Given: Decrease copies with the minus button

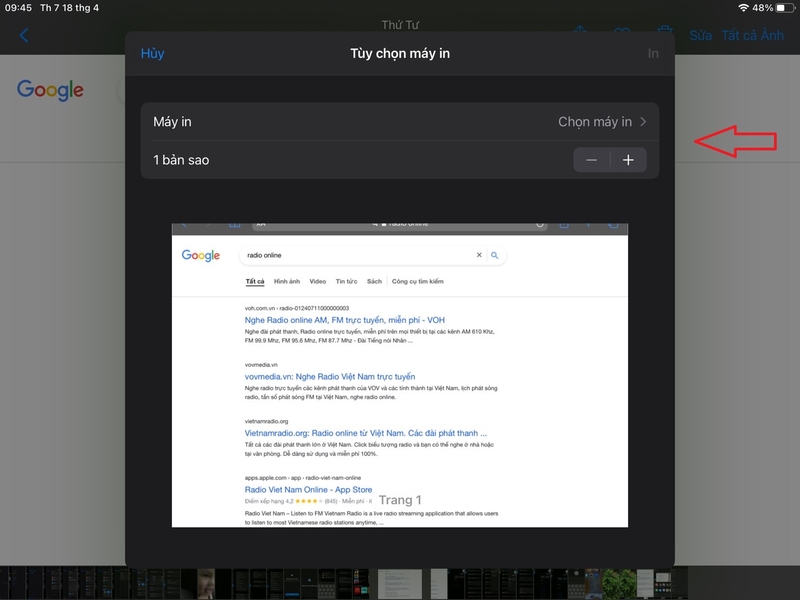Looking at the screenshot, I should [591, 160].
